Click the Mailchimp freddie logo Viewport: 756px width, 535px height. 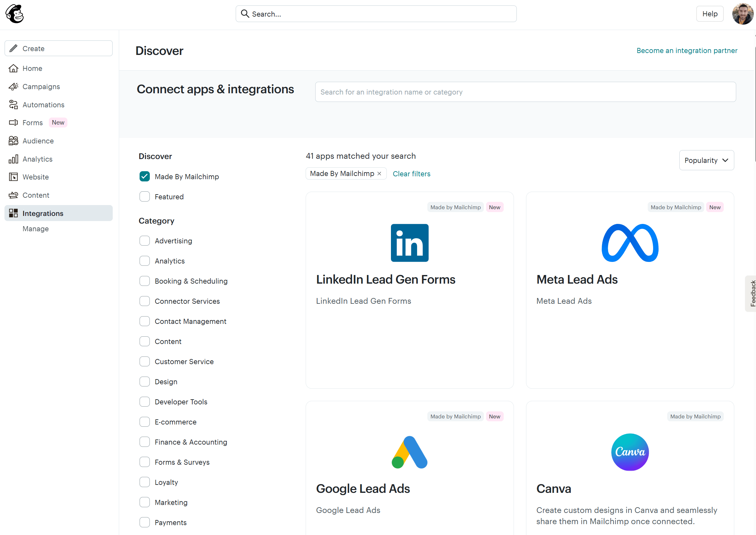14,13
